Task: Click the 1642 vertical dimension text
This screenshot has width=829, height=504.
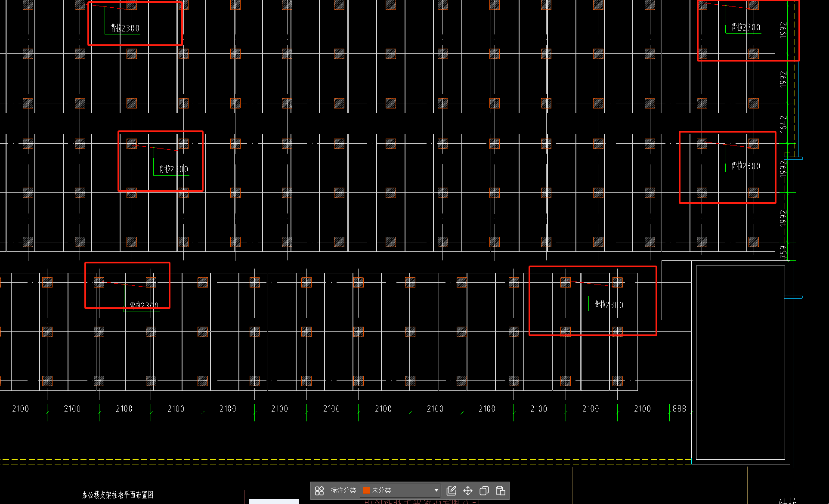Action: coord(783,124)
